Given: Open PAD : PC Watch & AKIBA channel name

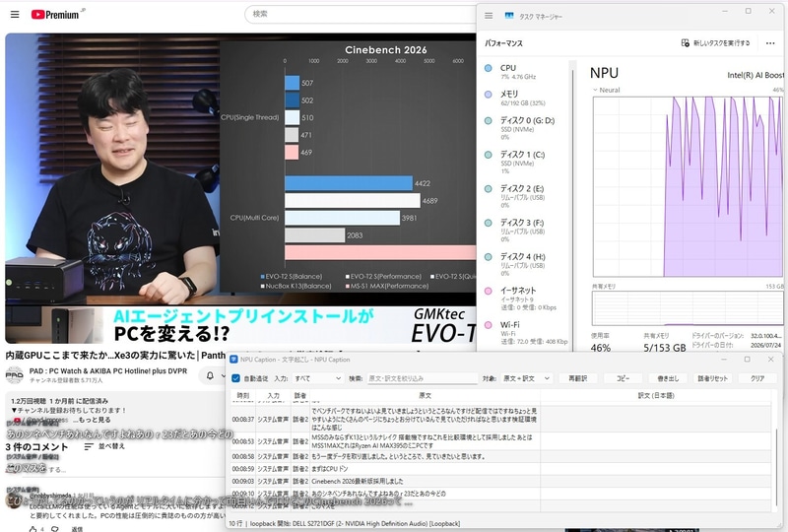Looking at the screenshot, I should point(108,371).
